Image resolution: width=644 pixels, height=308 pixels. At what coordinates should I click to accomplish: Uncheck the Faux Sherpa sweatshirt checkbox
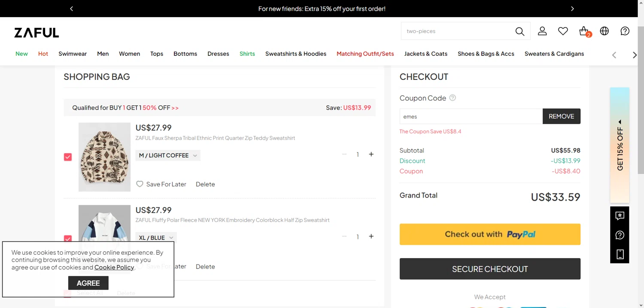coord(68,157)
